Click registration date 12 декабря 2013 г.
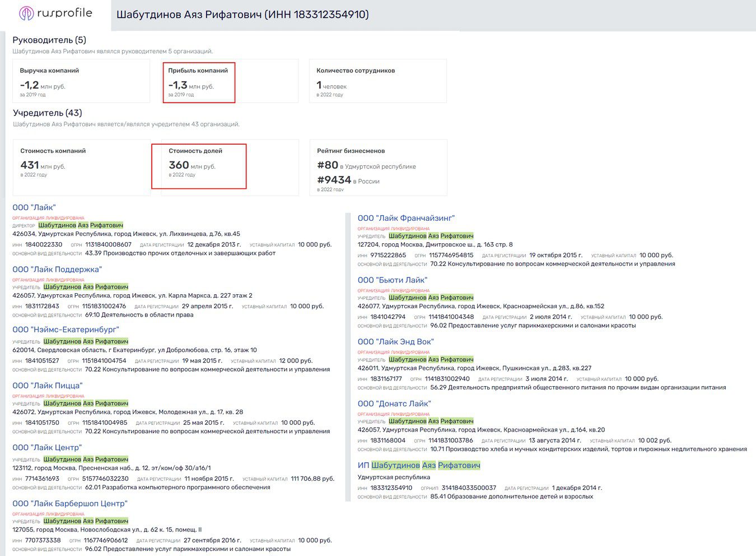This screenshot has width=756, height=556. (x=214, y=244)
